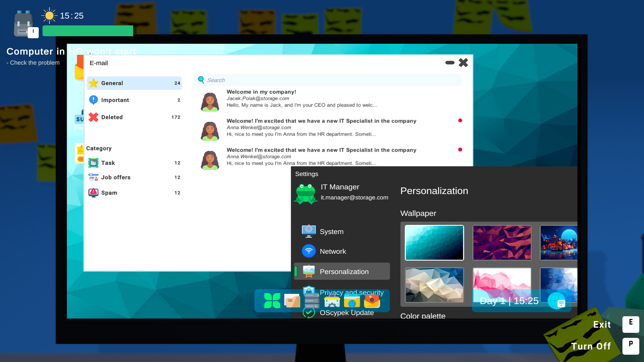
Task: Click the frog avatar of IT Manager
Action: [306, 194]
